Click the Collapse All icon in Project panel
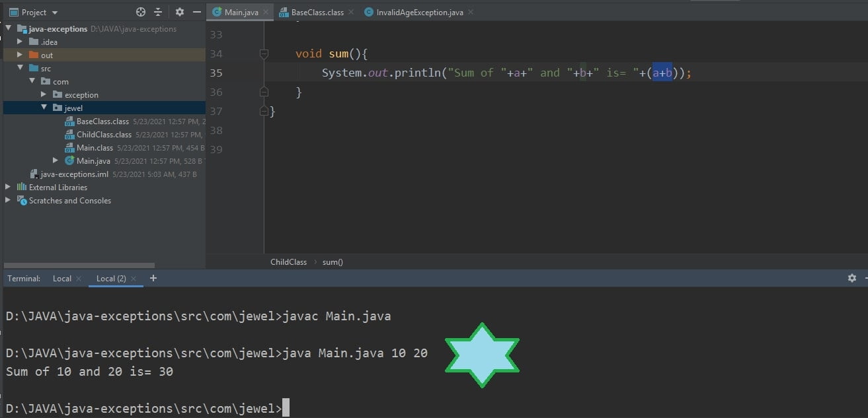The height and width of the screenshot is (418, 868). coord(159,11)
